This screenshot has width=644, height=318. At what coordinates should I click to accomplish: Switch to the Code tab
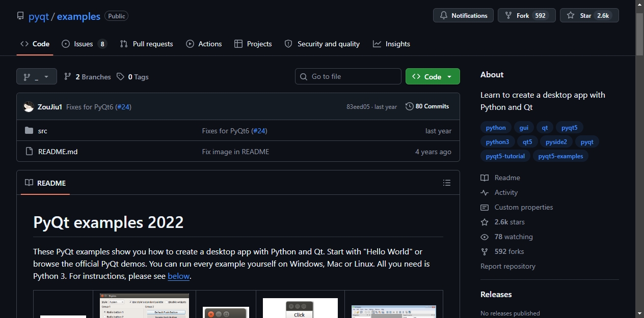[35, 44]
